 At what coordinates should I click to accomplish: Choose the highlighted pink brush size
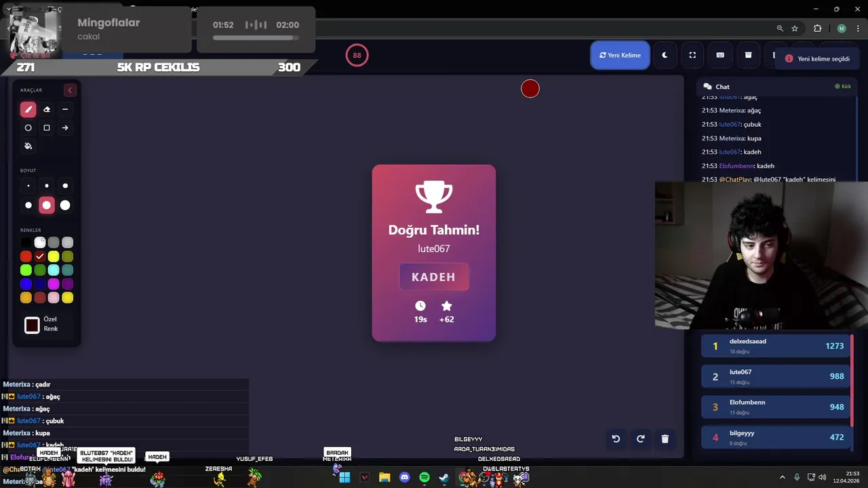47,205
